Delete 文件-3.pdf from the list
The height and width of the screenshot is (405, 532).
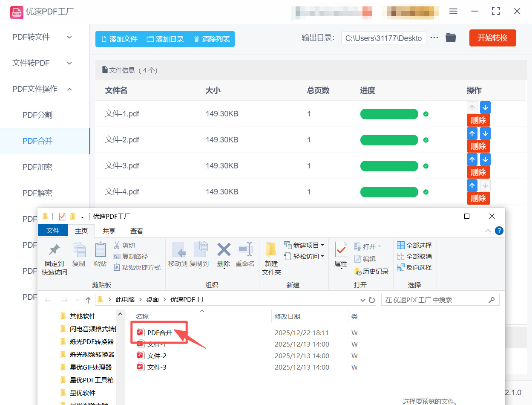click(x=478, y=172)
